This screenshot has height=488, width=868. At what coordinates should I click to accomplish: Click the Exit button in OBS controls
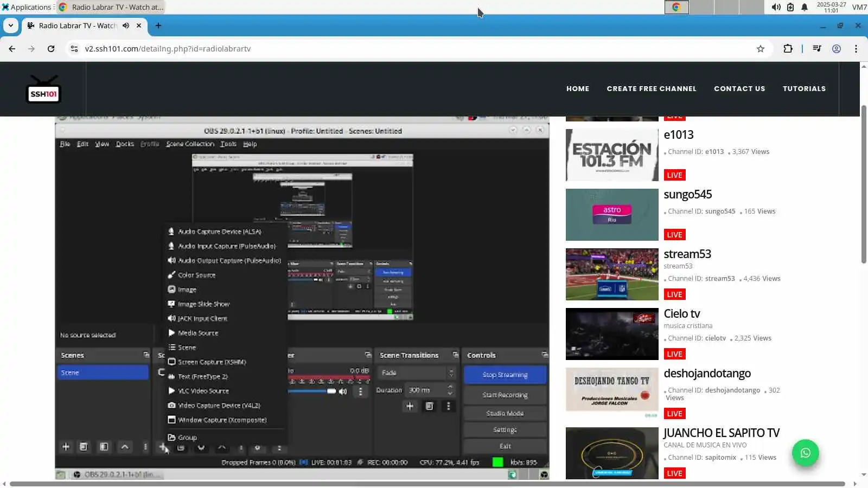coord(505,446)
